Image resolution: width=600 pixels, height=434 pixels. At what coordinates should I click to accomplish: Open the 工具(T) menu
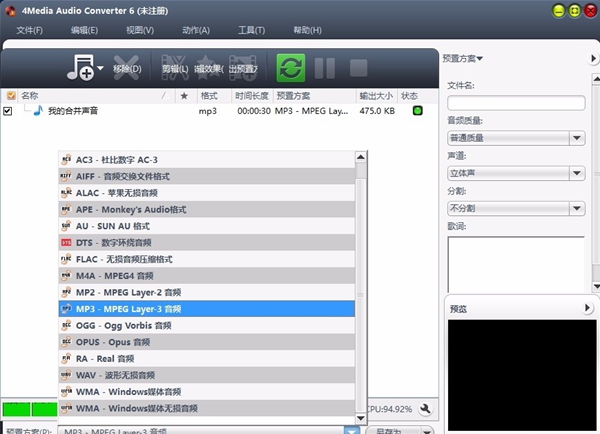point(251,30)
